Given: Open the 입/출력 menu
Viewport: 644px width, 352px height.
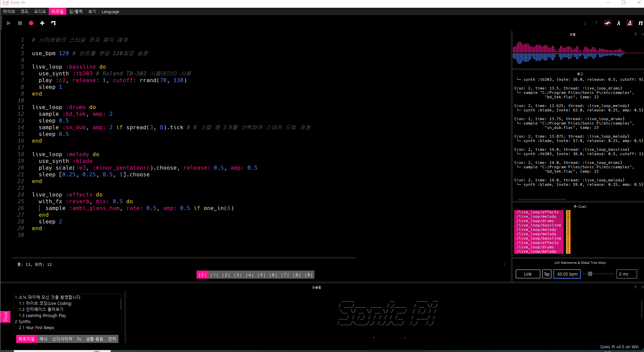Looking at the screenshot, I should pyautogui.click(x=76, y=11).
